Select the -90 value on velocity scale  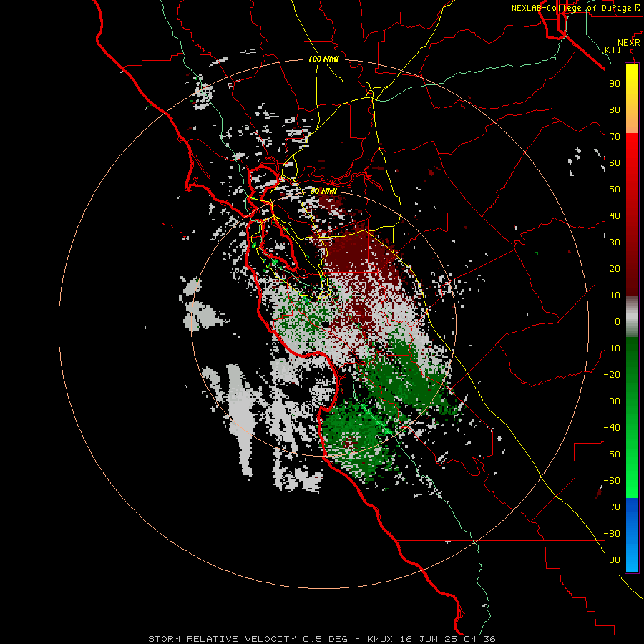[612, 560]
